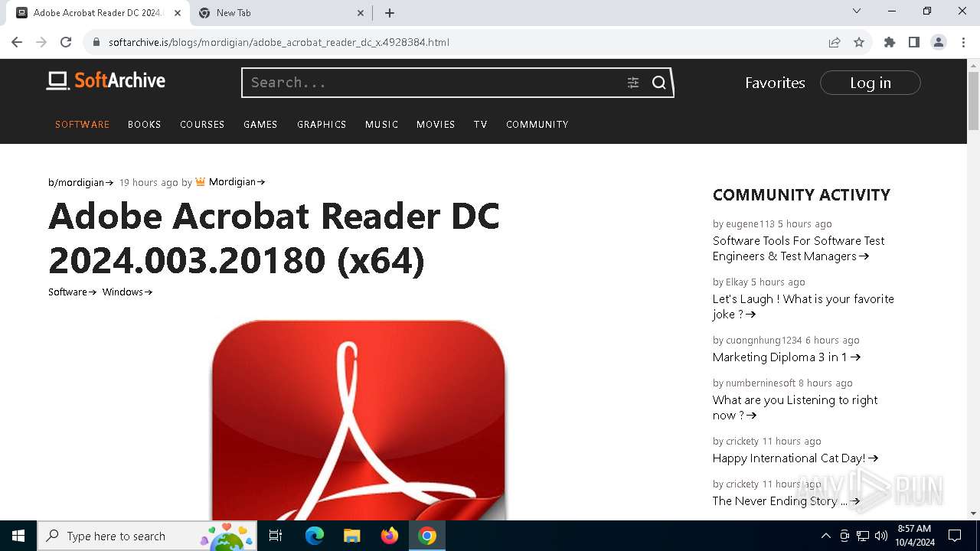Toggle the browser side panel

coord(914,42)
